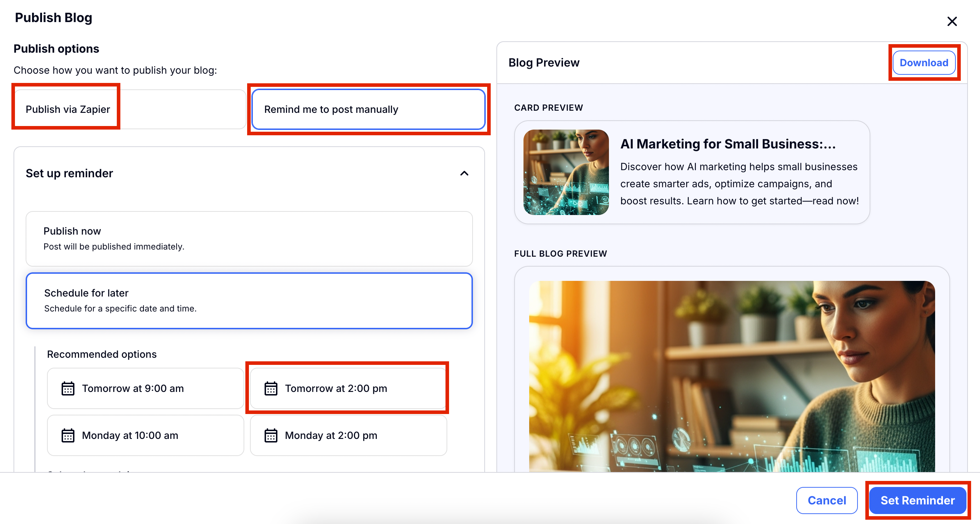Click calendar icon beside Monday at 2:00 pm
The image size is (980, 524).
coord(271,435)
